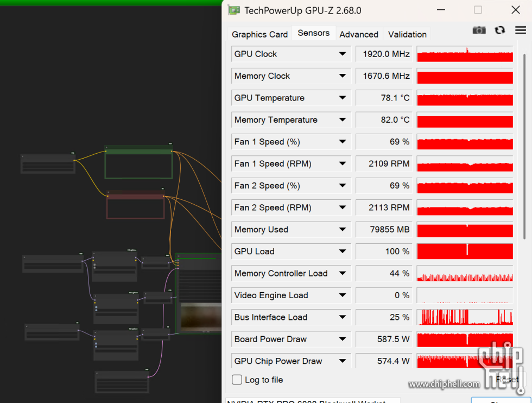Click the 78.1 °C GPU Temperature value
This screenshot has height=403, width=532.
pyautogui.click(x=384, y=98)
